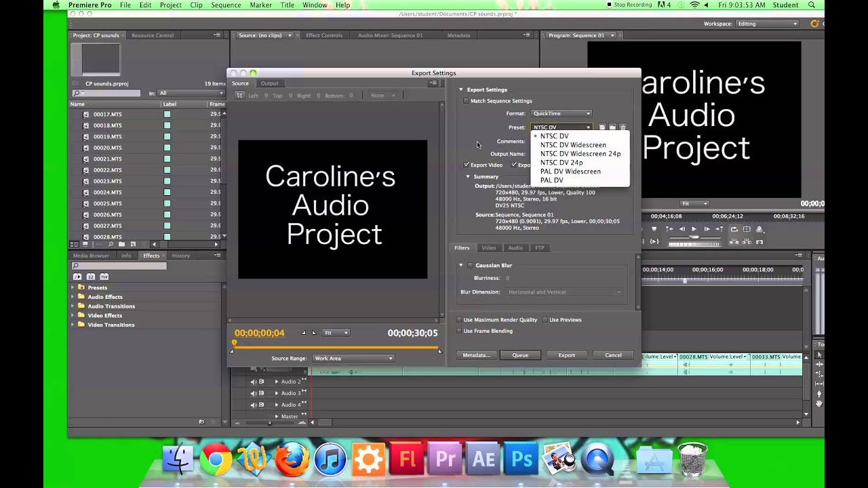Switch to the Output tab
This screenshot has height=488, width=868.
[x=269, y=83]
